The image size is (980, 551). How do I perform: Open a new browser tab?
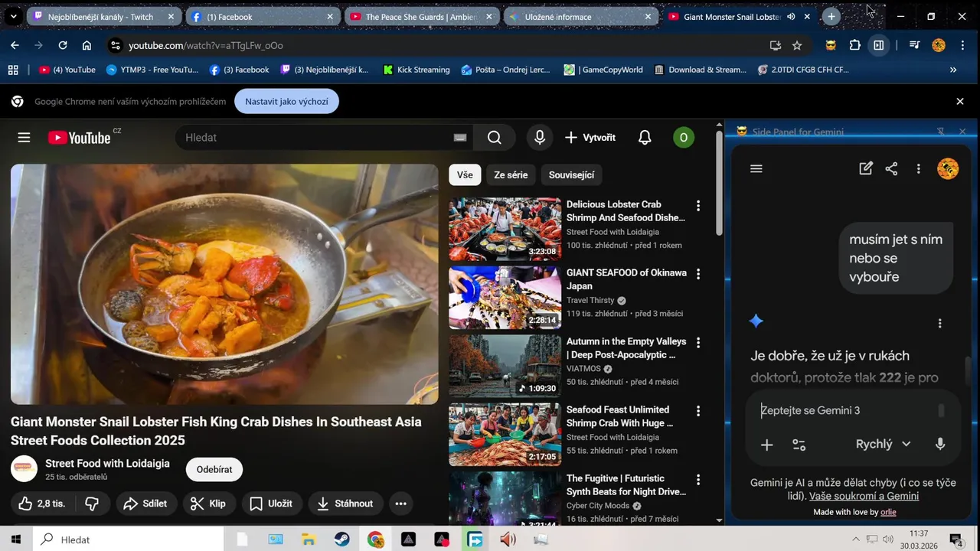tap(831, 16)
